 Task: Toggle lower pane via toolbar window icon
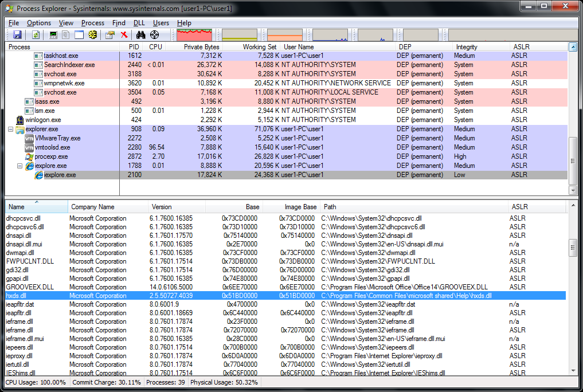click(x=79, y=35)
